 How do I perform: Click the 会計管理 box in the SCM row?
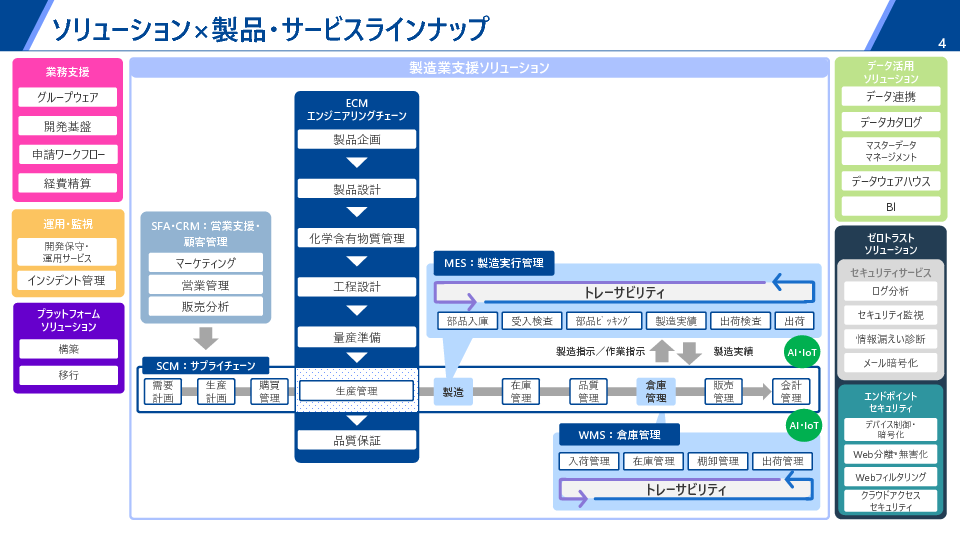pyautogui.click(x=790, y=391)
